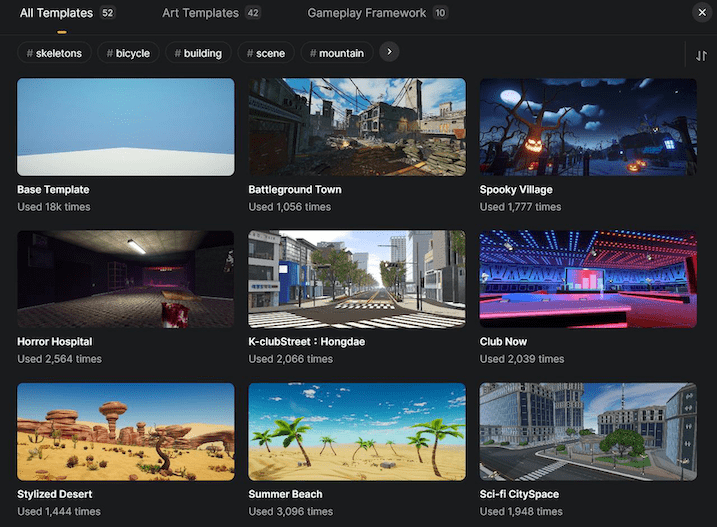Choose the scene tag filter
The height and width of the screenshot is (527, 717).
coord(265,53)
